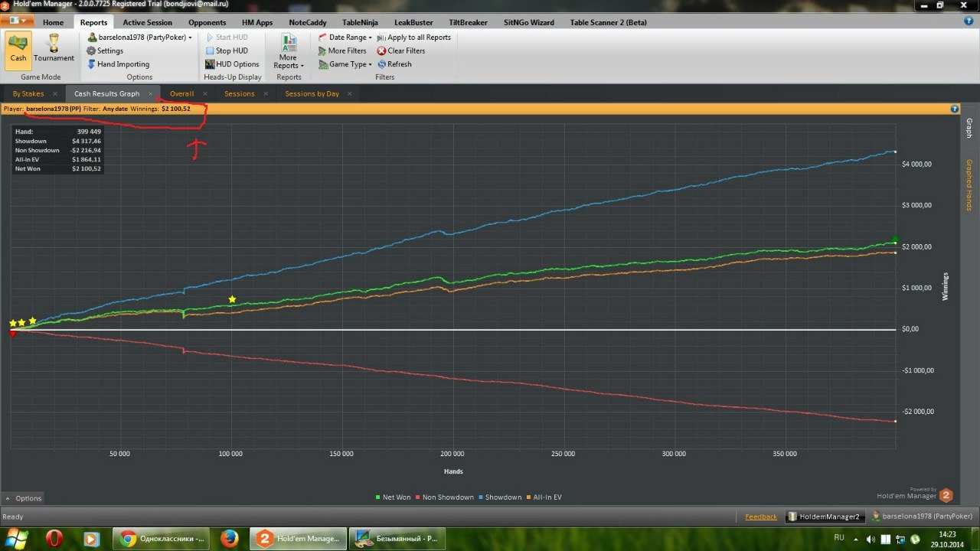This screenshot has width=980, height=551.
Task: Clear all filters with Clear Filters
Action: click(400, 51)
